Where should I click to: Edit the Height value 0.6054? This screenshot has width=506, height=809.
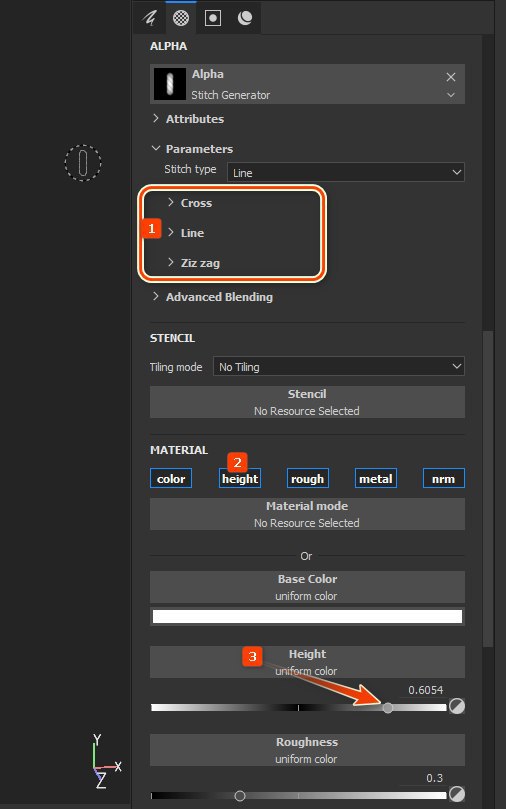(x=426, y=690)
